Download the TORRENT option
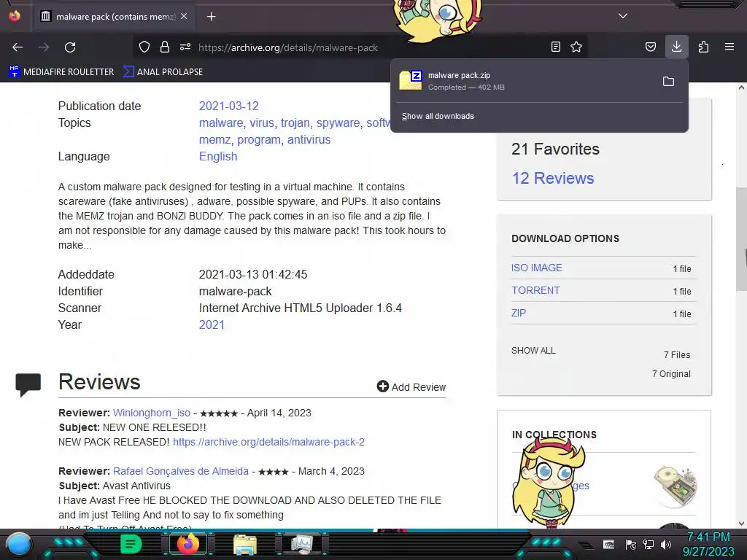The height and width of the screenshot is (560, 747). [x=535, y=290]
